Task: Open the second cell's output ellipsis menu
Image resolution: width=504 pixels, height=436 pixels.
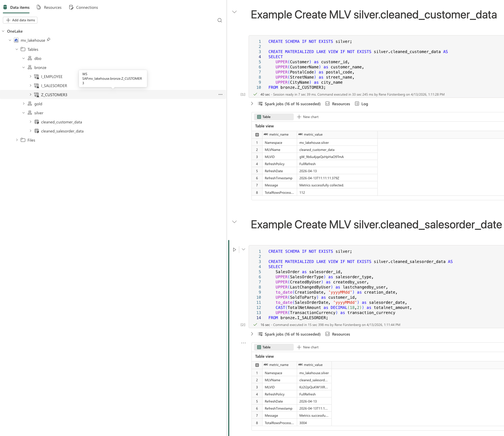Action: [x=243, y=343]
